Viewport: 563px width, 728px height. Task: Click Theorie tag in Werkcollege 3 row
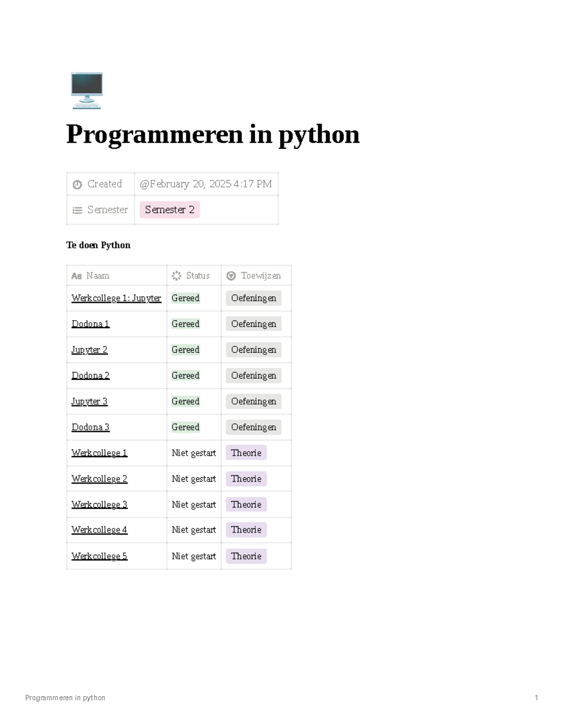coord(246,504)
